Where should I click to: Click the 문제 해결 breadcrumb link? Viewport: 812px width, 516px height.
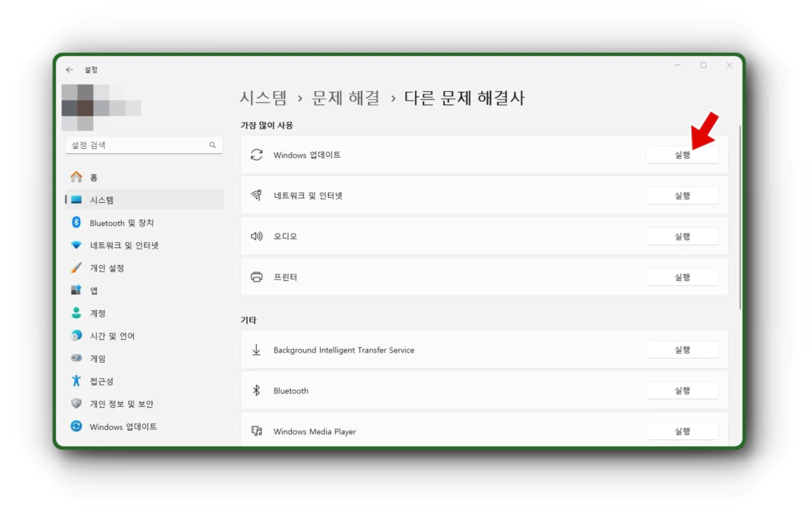pyautogui.click(x=345, y=98)
